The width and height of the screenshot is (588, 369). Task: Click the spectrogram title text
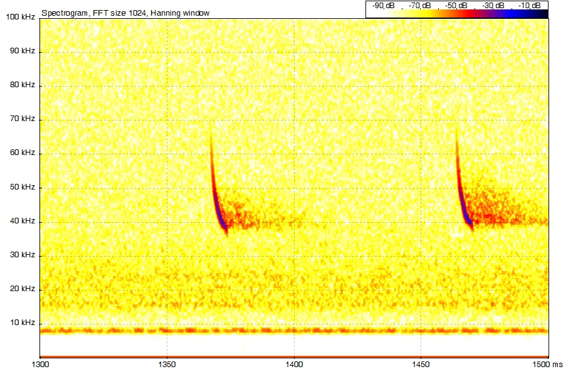(x=125, y=13)
